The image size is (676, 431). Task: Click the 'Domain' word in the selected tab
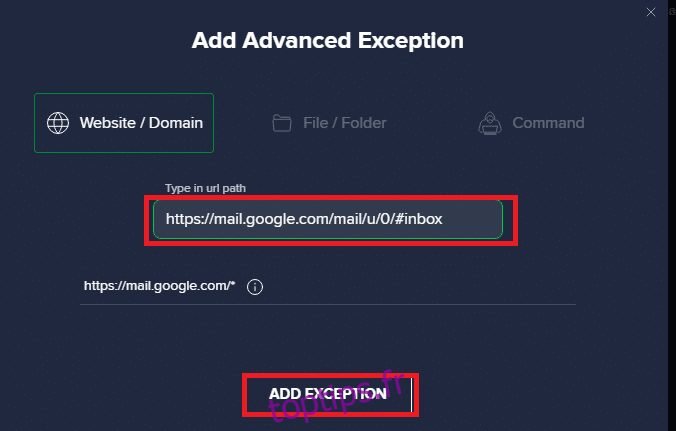click(x=176, y=123)
